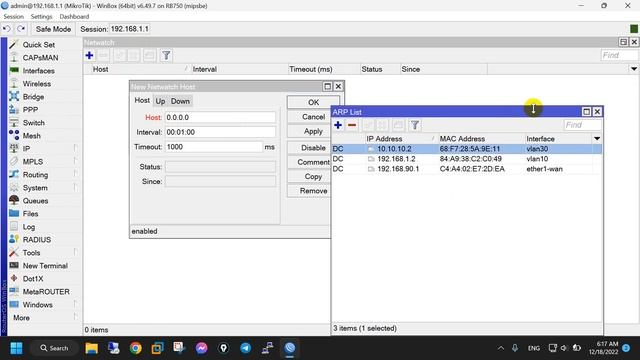
Task: Open Files menu
Action: pos(30,213)
